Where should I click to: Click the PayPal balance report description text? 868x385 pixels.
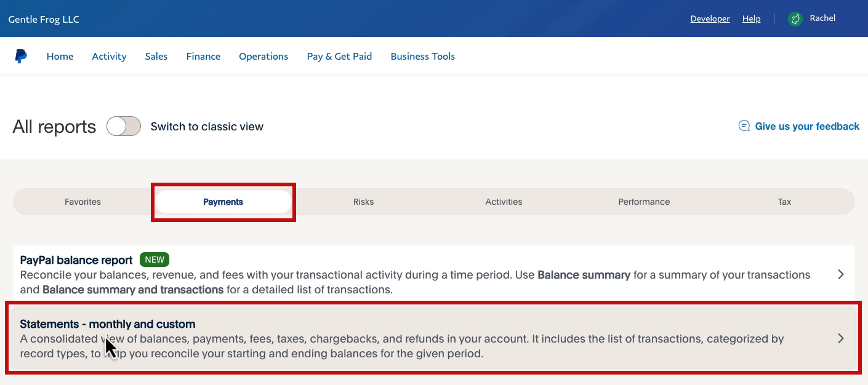[416, 282]
